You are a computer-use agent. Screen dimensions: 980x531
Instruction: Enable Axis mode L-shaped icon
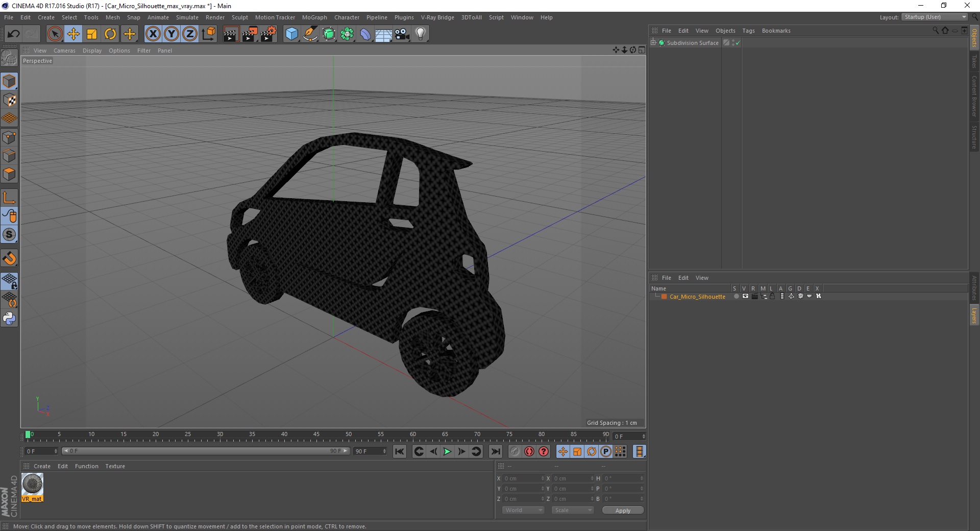pos(9,198)
